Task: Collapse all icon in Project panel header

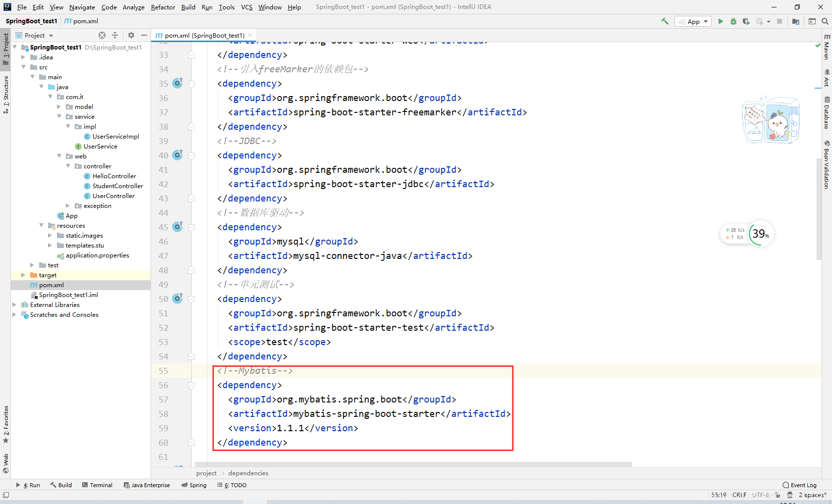Action: pyautogui.click(x=115, y=35)
